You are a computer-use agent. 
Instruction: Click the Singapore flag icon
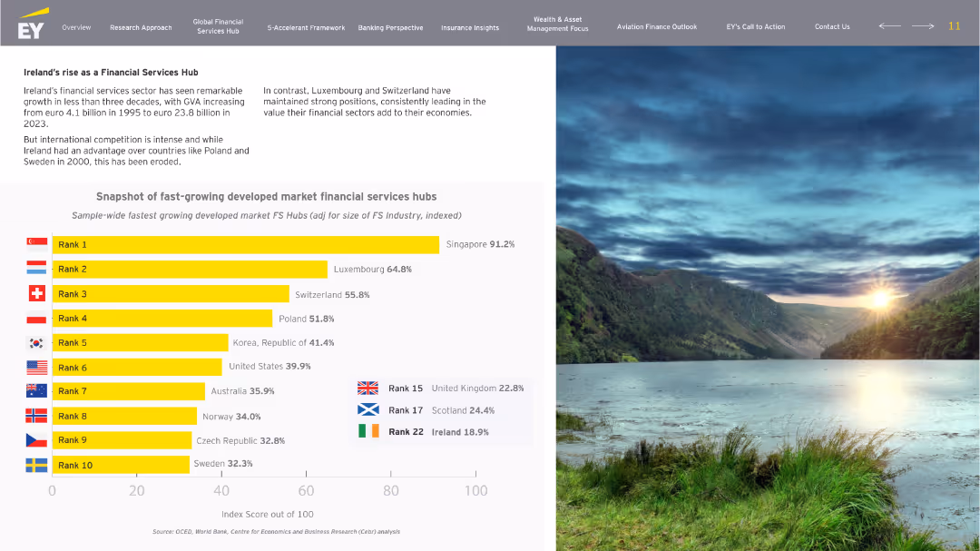click(x=37, y=244)
